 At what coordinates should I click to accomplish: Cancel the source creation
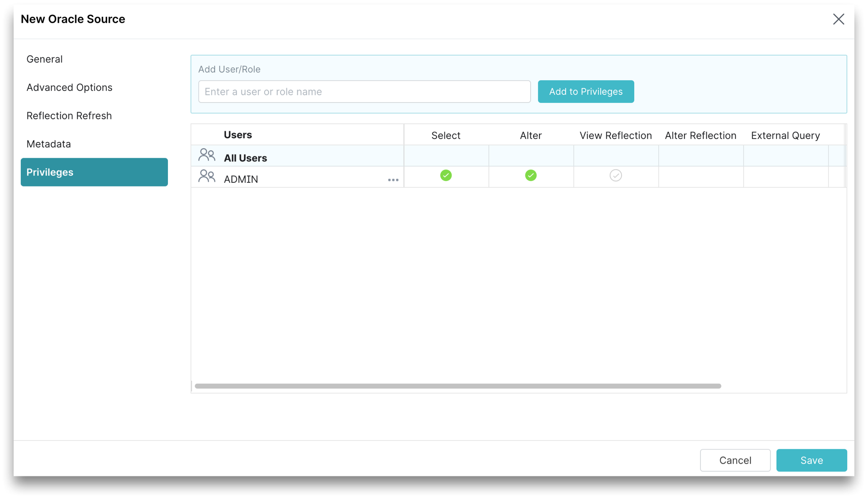[x=735, y=460]
